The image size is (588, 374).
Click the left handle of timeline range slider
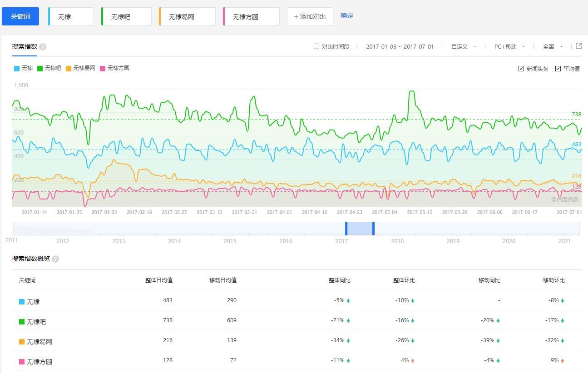tap(346, 228)
